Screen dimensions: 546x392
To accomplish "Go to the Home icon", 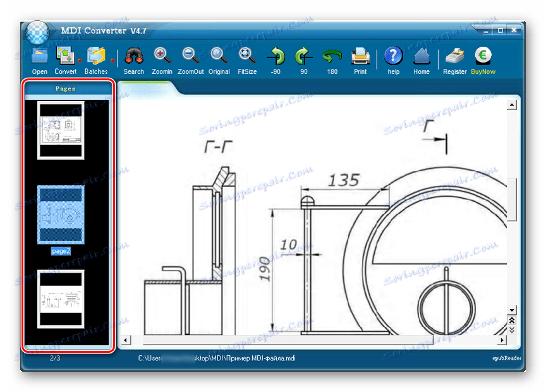I will (x=422, y=56).
